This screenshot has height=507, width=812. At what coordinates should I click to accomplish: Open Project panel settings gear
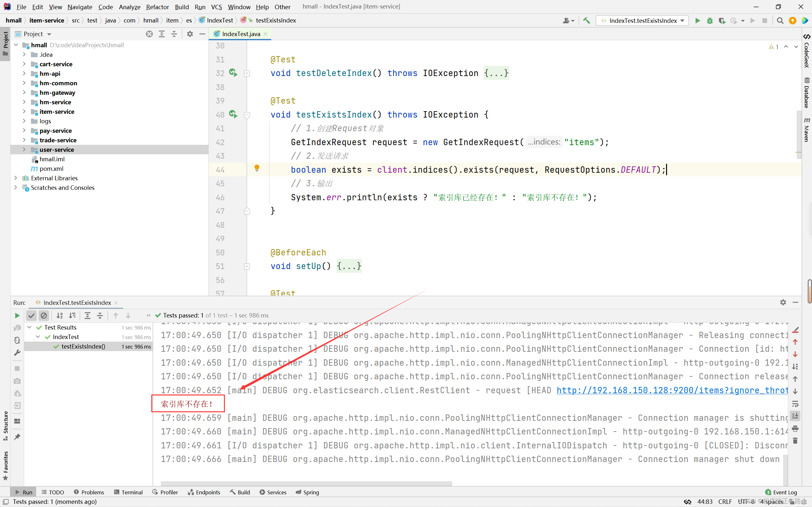coord(190,34)
